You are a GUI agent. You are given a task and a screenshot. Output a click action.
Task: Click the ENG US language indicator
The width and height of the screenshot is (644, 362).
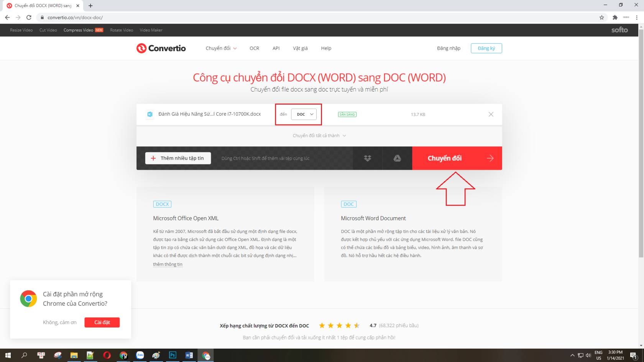[x=598, y=355]
